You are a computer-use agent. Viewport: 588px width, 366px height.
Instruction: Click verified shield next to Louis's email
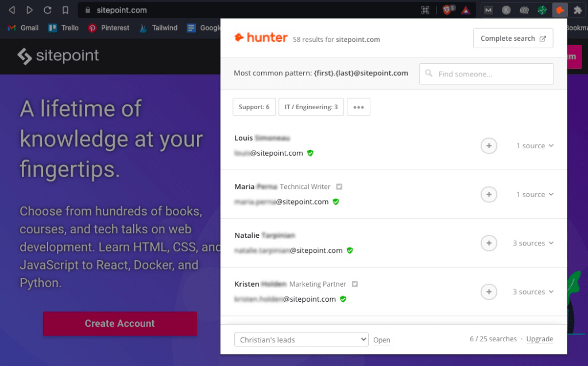click(x=310, y=153)
